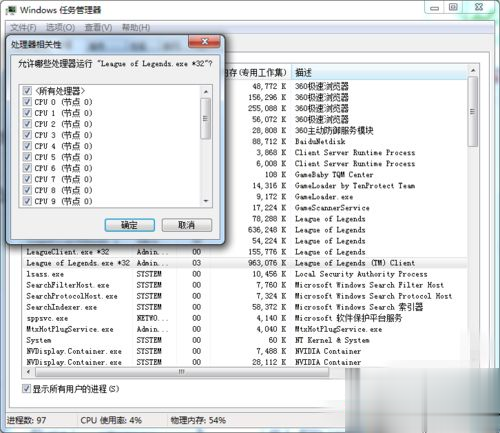Click the 255,088 K memory value

pyautogui.click(x=267, y=108)
